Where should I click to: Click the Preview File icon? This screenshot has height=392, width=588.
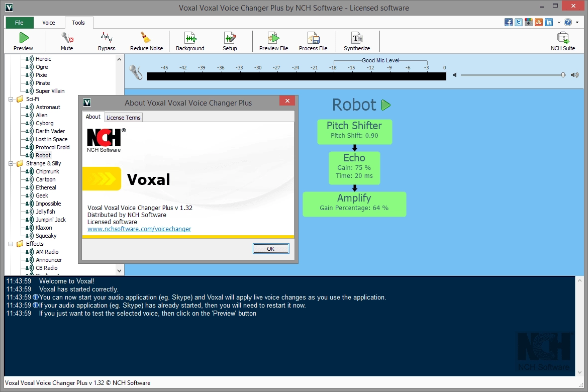[273, 38]
